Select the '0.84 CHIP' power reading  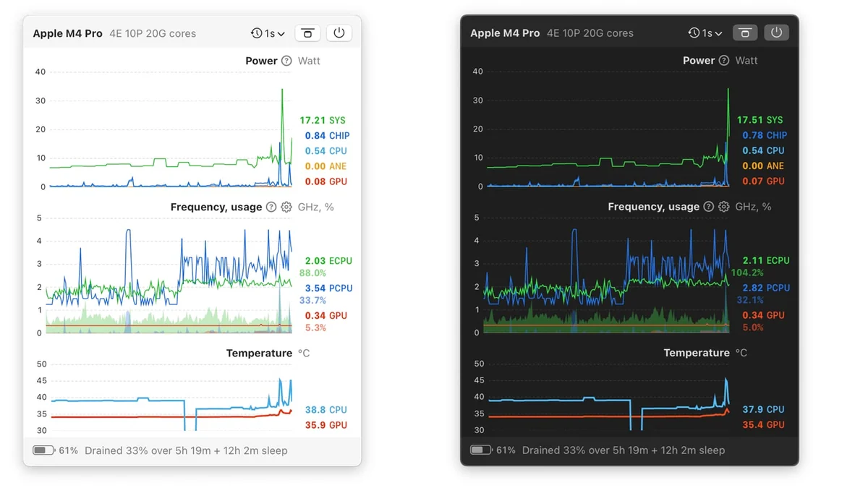327,135
